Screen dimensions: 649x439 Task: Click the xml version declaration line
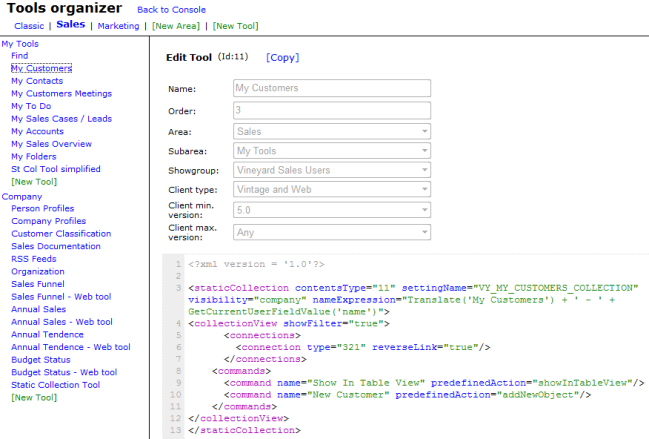tap(256, 264)
